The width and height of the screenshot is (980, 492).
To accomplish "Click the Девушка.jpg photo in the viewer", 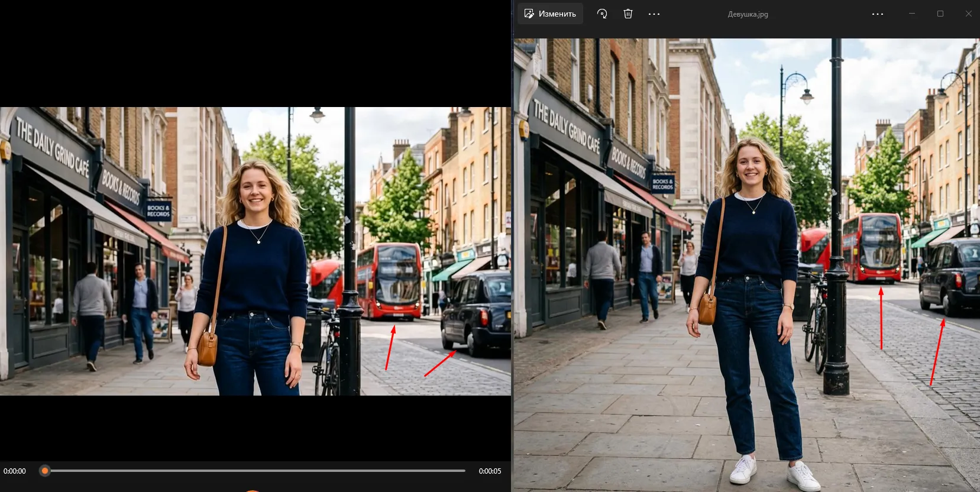I will [746, 265].
